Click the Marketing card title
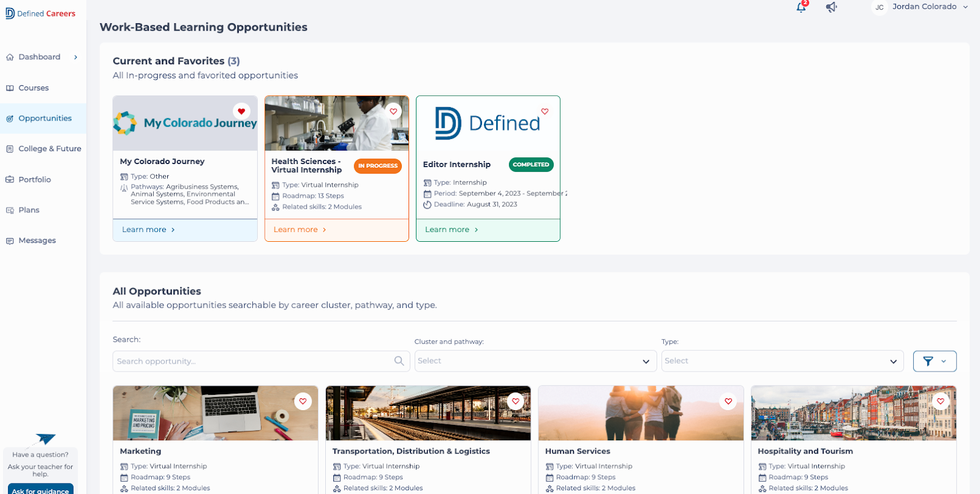The height and width of the screenshot is (494, 980). (140, 451)
